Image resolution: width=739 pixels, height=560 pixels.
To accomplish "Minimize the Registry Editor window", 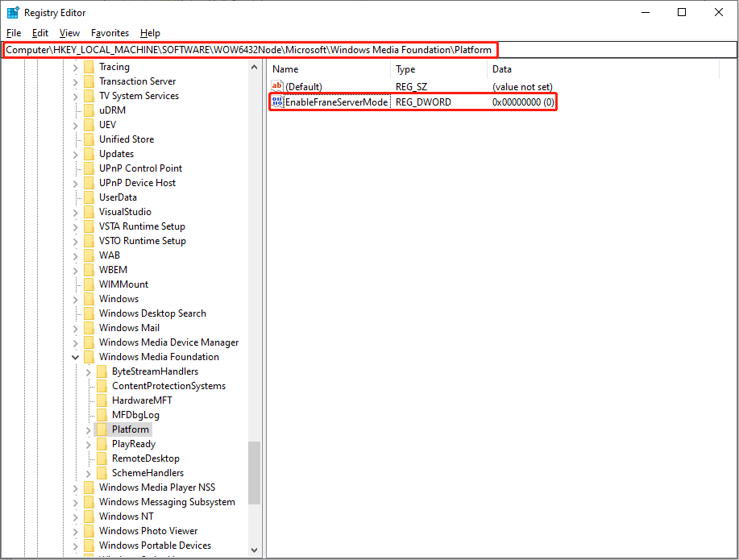I will tap(646, 12).
